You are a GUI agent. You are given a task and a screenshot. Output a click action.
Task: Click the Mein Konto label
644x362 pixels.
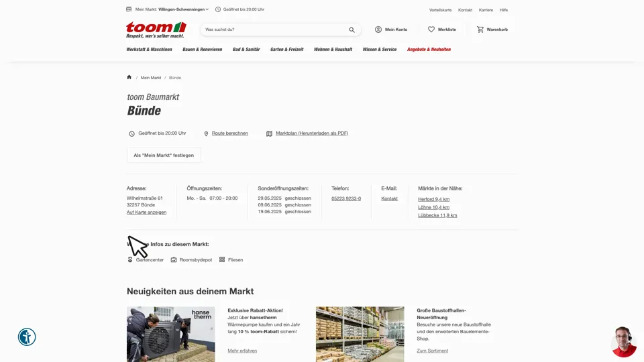pyautogui.click(x=396, y=29)
